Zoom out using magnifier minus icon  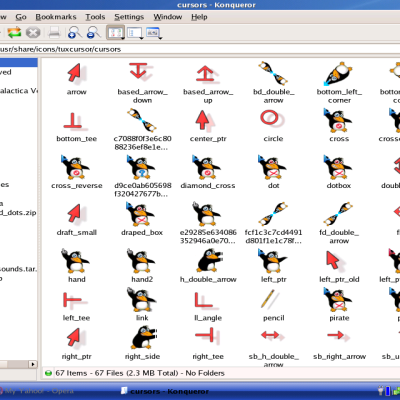click(94, 33)
